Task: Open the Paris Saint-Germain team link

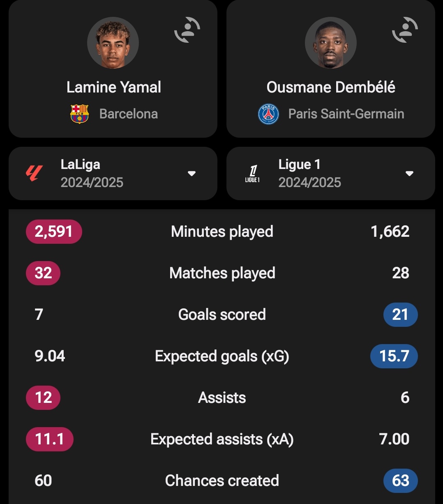Action: 346,114
